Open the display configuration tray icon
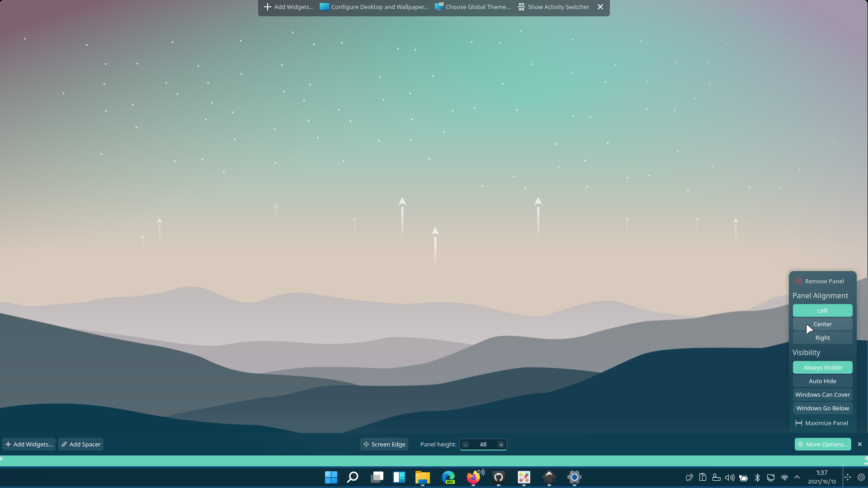Viewport: 868px width, 488px height. point(771,477)
